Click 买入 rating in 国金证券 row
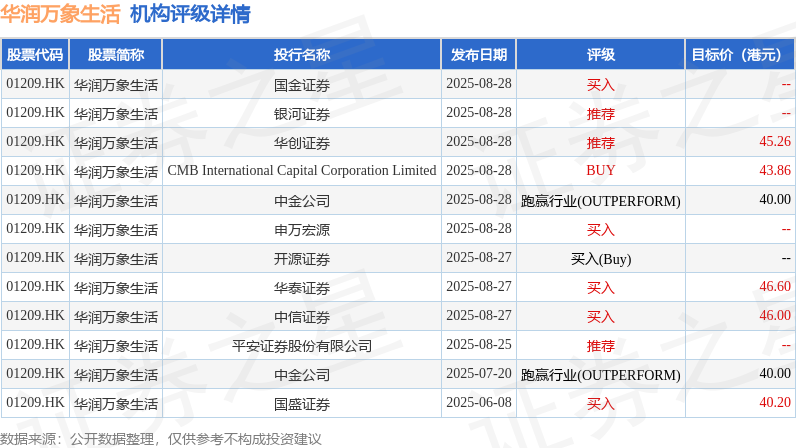The height and width of the screenshot is (448, 796). (x=601, y=84)
